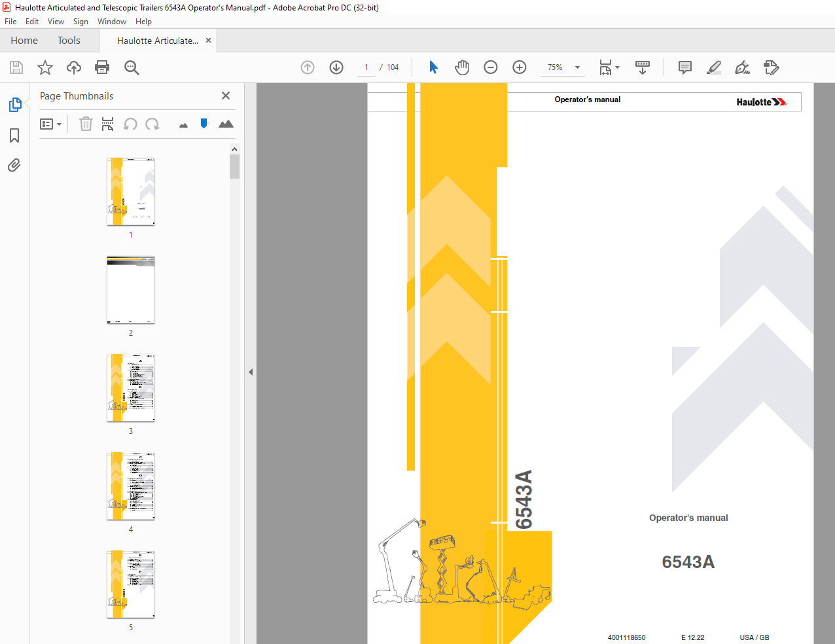The height and width of the screenshot is (644, 835).
Task: Activate the Selection arrow tool
Action: [433, 67]
